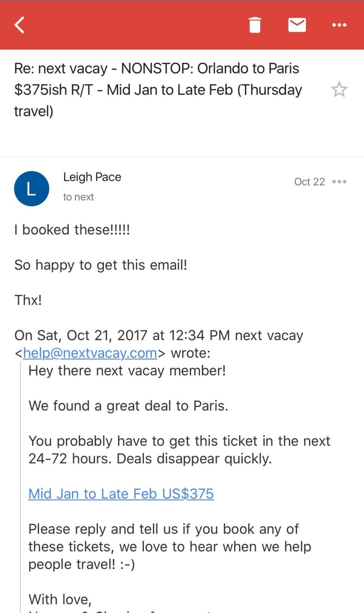Open the Mid Jan to Late Feb US$375 link
The height and width of the screenshot is (613, 364).
(x=121, y=493)
